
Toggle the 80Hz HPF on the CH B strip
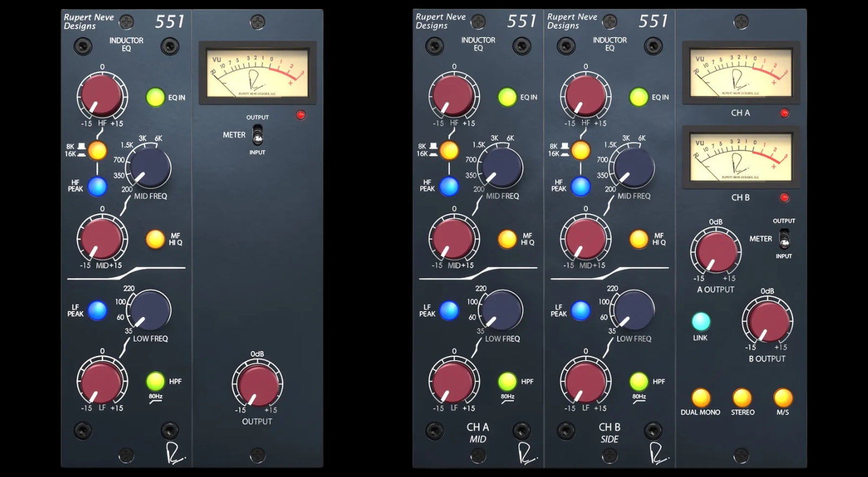click(639, 381)
